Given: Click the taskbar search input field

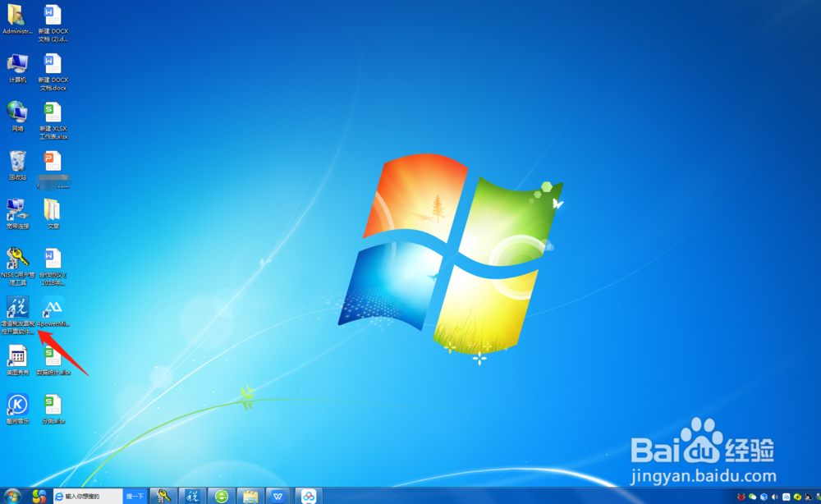Looking at the screenshot, I should [x=88, y=496].
